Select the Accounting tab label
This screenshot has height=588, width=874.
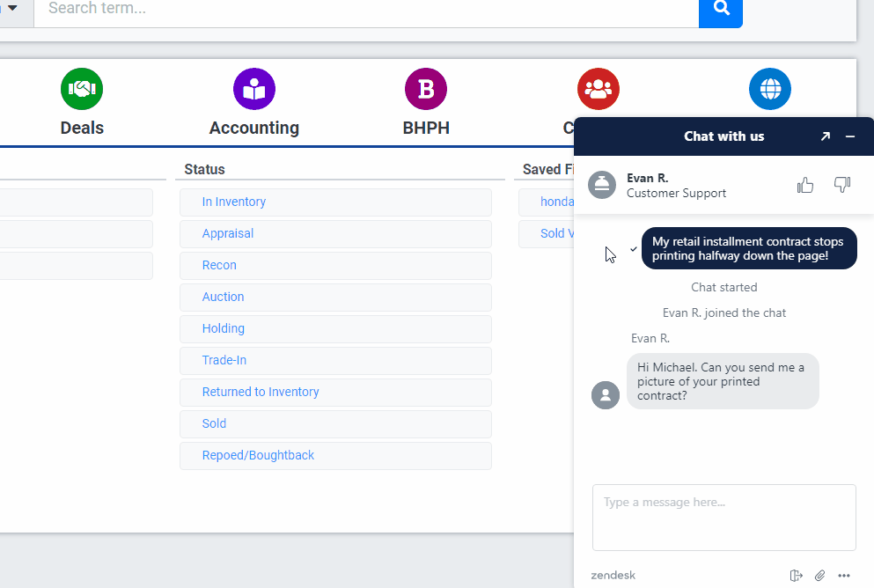[254, 128]
